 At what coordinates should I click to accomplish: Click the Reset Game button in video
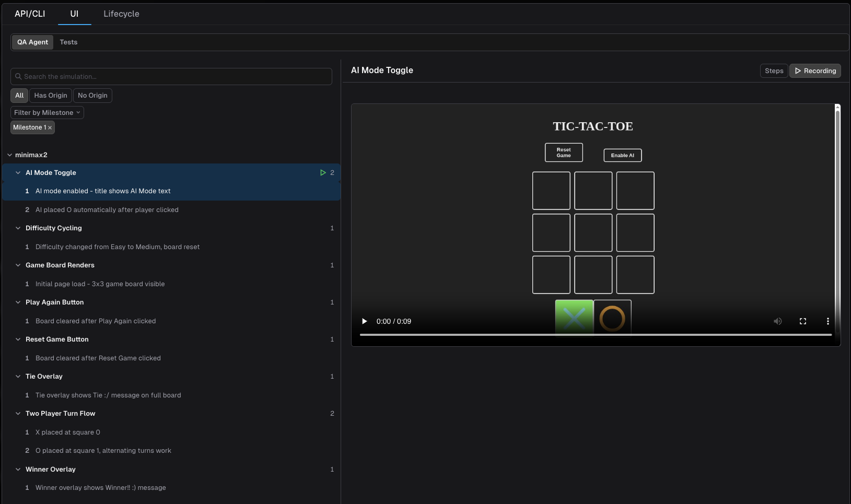point(564,153)
